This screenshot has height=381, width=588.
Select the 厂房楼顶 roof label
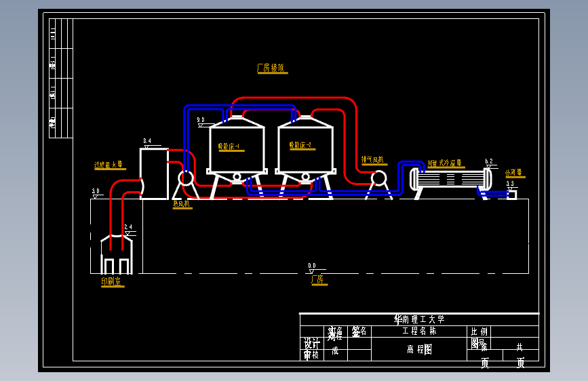point(271,68)
